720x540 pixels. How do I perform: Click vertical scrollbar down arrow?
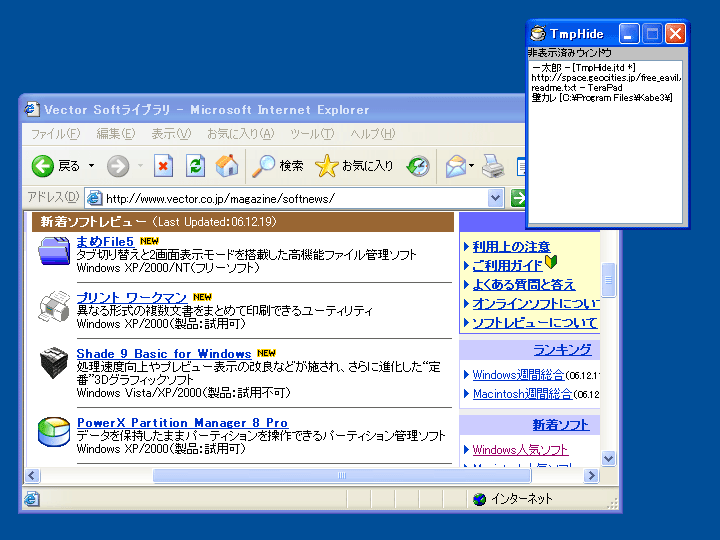click(x=608, y=458)
